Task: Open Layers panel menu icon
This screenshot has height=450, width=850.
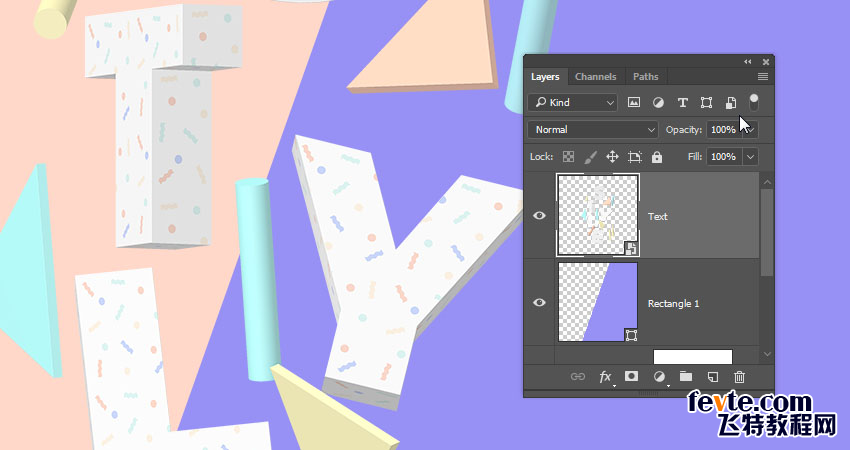Action: click(x=763, y=76)
